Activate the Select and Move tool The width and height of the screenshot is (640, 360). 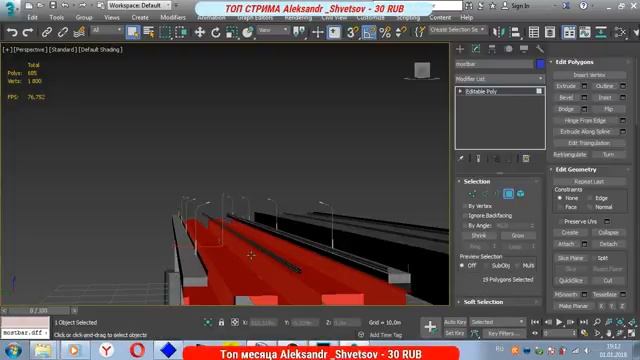click(200, 32)
